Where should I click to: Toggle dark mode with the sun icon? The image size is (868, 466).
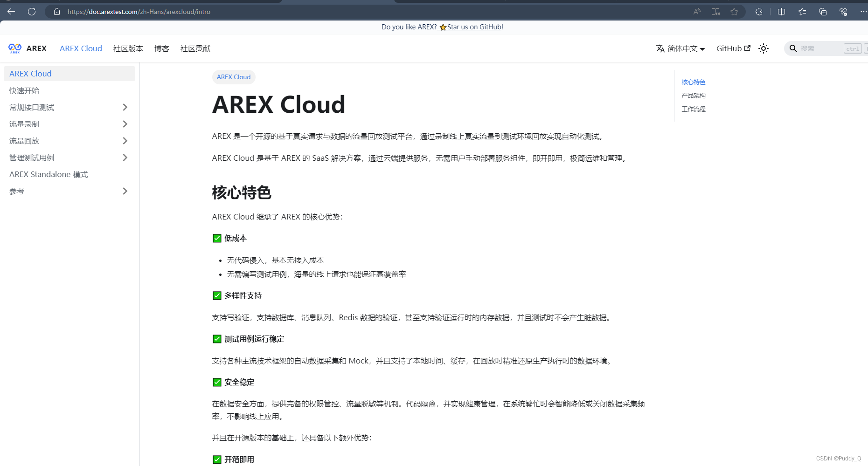pyautogui.click(x=764, y=48)
